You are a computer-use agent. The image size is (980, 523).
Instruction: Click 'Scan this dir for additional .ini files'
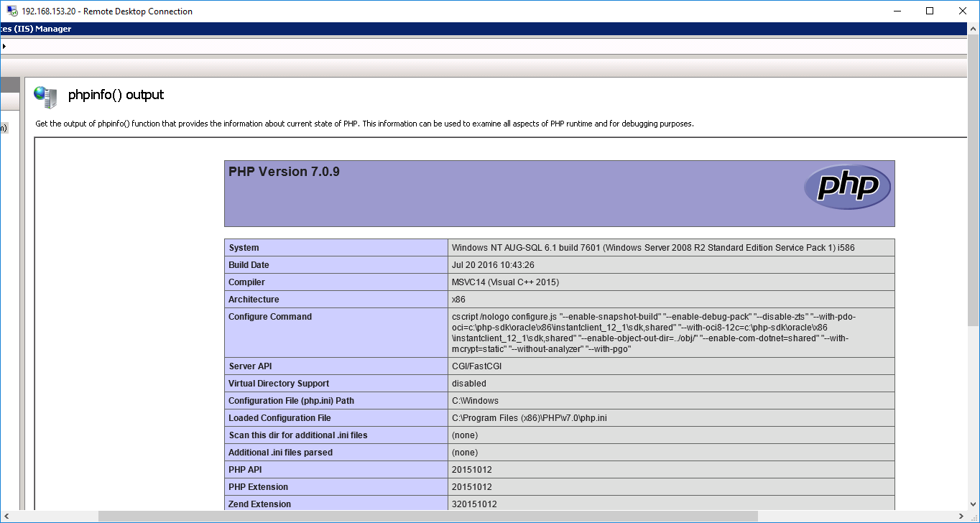[x=298, y=435]
